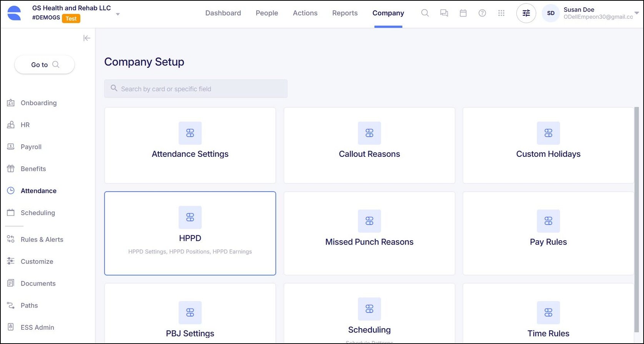This screenshot has height=344, width=644.
Task: Open the apps grid icon
Action: pyautogui.click(x=501, y=13)
